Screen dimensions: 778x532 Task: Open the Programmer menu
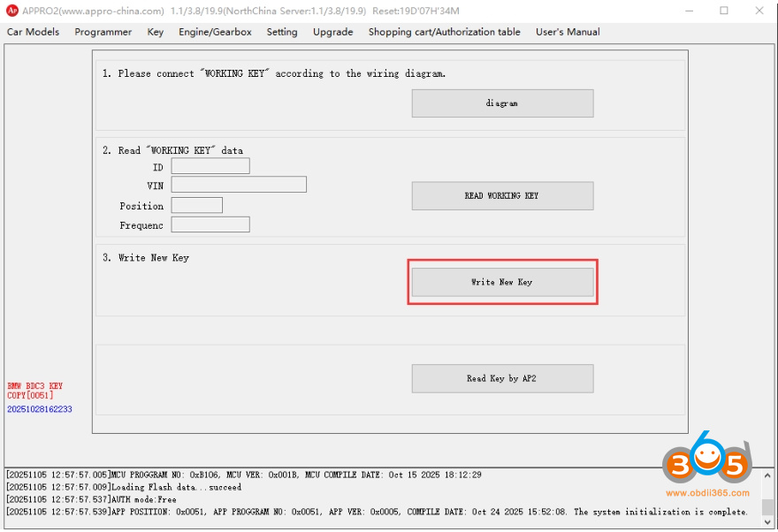point(103,32)
